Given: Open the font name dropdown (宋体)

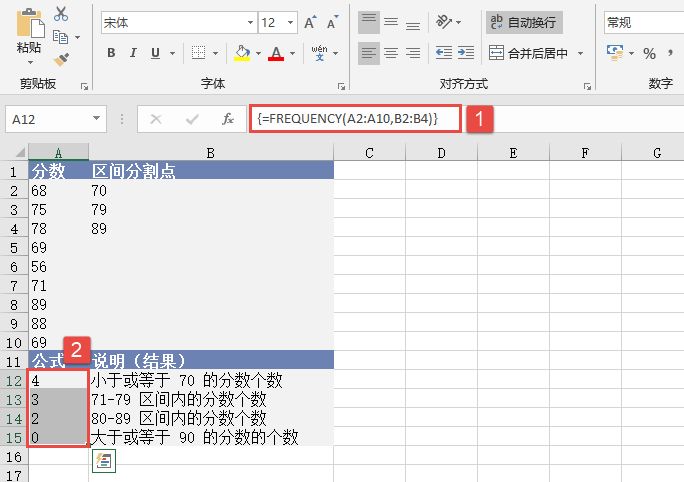Looking at the screenshot, I should click(x=249, y=22).
